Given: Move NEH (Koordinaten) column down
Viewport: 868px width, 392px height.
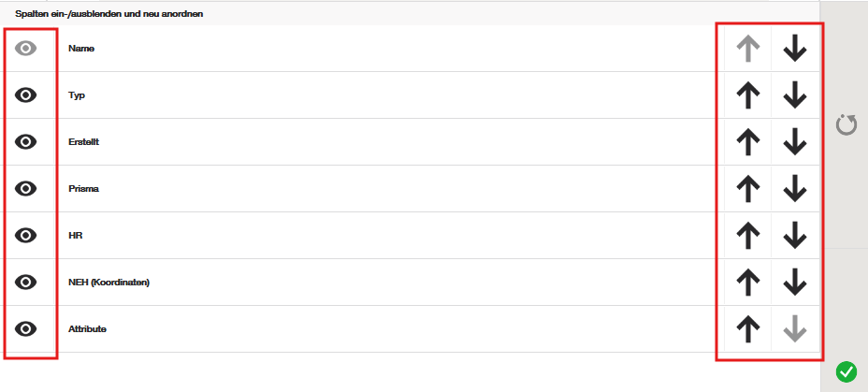Looking at the screenshot, I should pos(795,282).
